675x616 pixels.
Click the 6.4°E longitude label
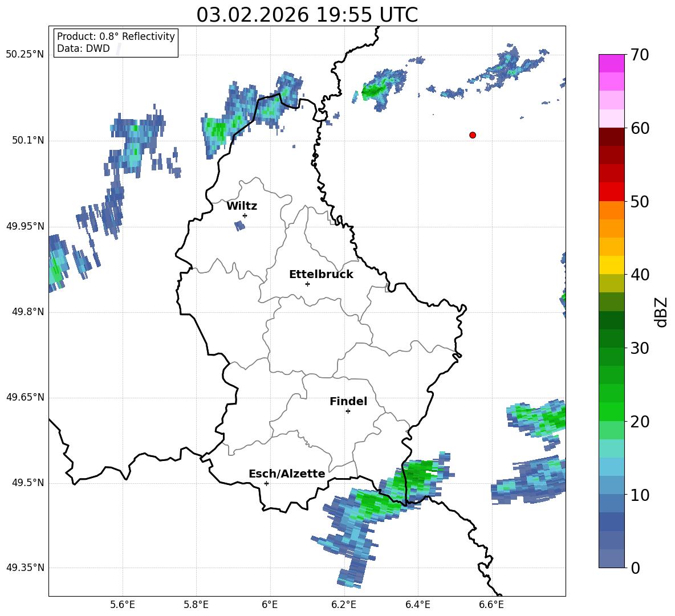click(x=417, y=605)
